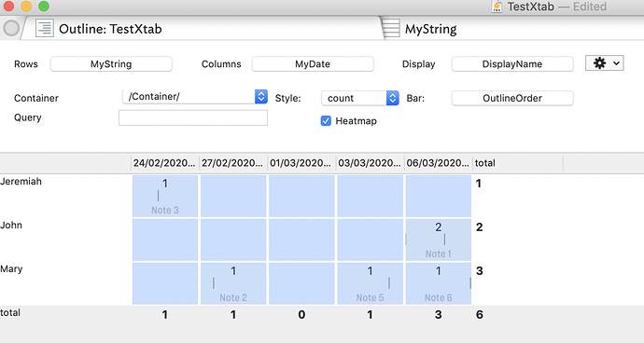This screenshot has width=644, height=343.
Task: Select the Mary row label
Action: (11, 269)
